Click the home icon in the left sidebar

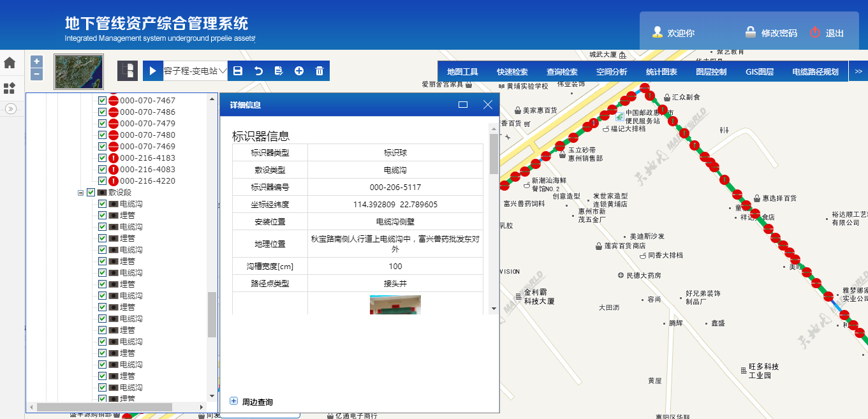point(9,63)
